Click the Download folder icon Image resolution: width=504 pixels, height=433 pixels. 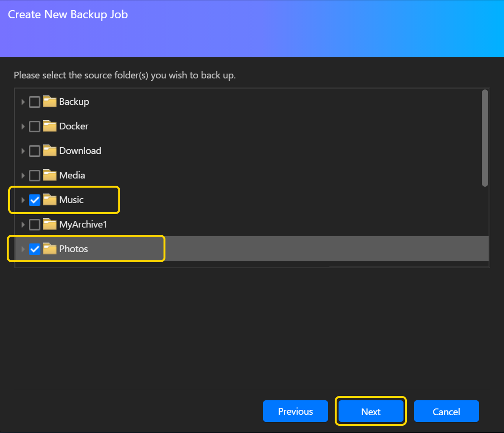[x=50, y=151]
